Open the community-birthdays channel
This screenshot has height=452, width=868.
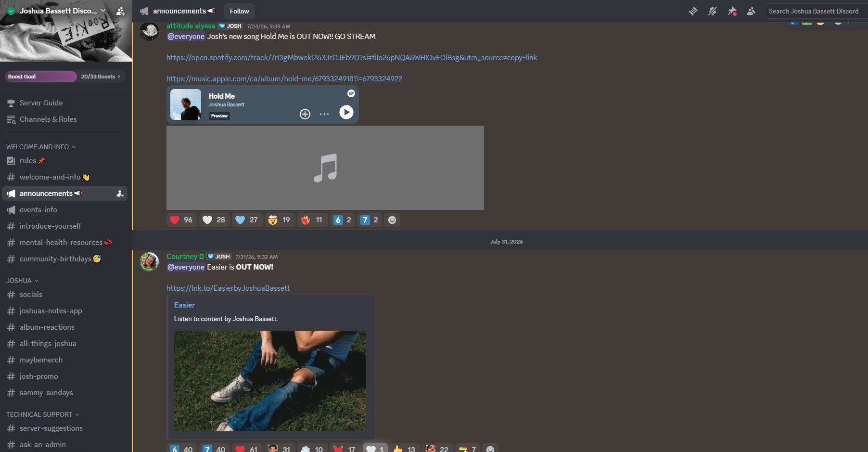[x=65, y=259]
